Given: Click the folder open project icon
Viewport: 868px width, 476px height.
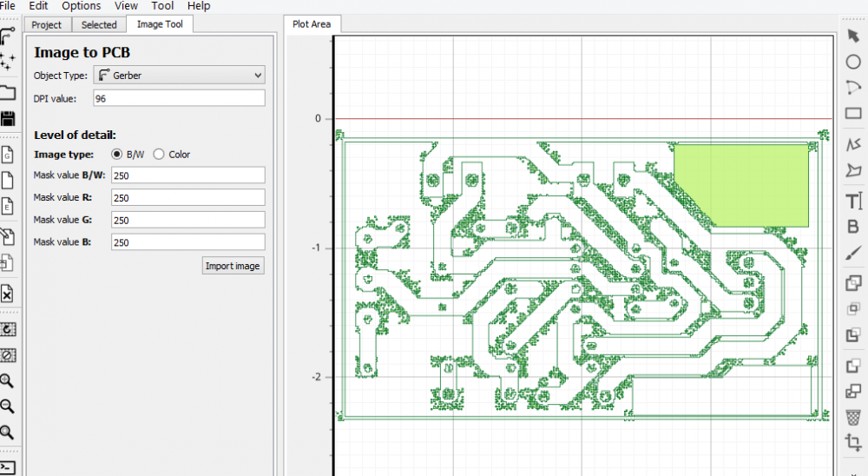Looking at the screenshot, I should pyautogui.click(x=8, y=92).
